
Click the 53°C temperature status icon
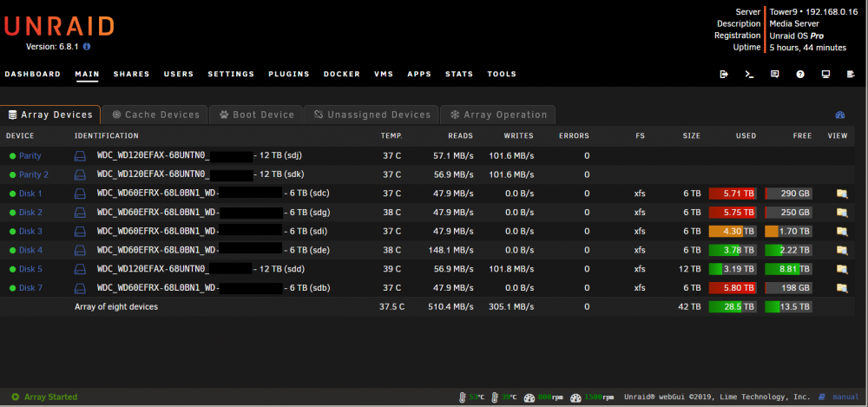pos(463,397)
